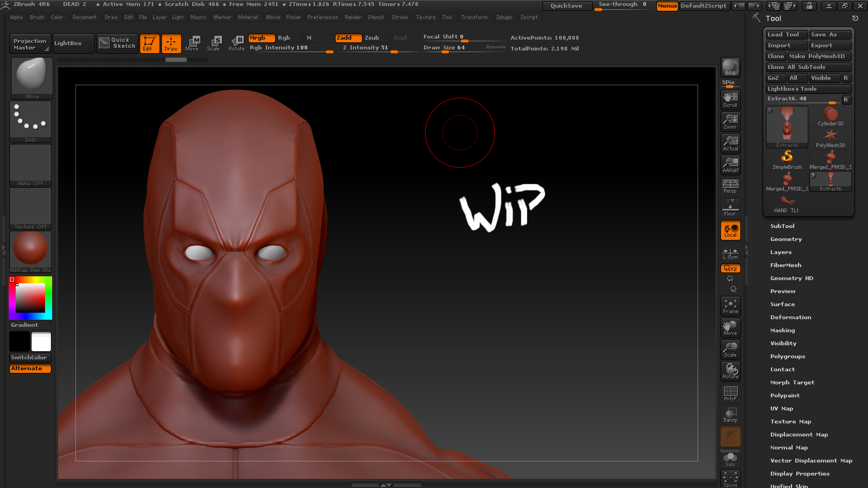Viewport: 868px width, 488px height.
Task: Open the Move brush thumbnail
Action: pyautogui.click(x=31, y=78)
